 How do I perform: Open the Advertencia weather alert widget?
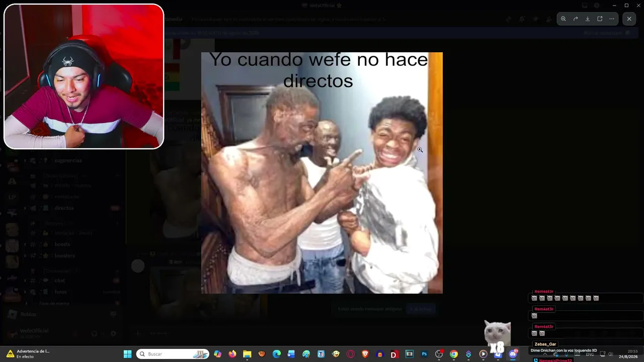coord(28,354)
